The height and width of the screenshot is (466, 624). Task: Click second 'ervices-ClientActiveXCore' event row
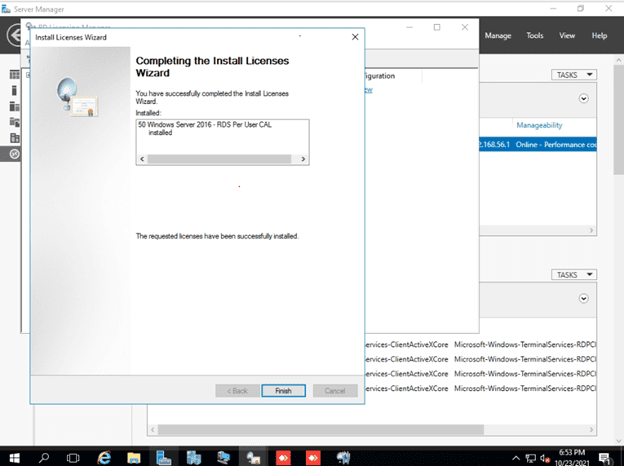(x=407, y=359)
